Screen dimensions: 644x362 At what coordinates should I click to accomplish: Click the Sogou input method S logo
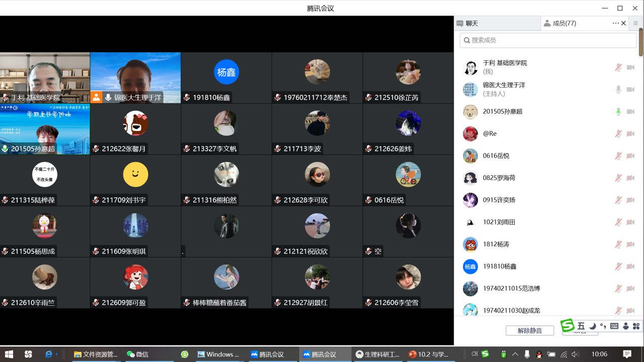568,326
